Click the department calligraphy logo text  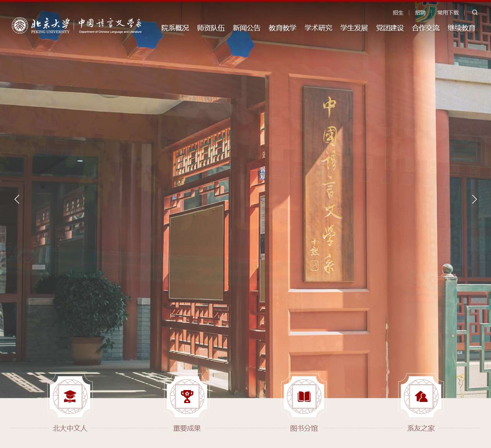tap(110, 26)
